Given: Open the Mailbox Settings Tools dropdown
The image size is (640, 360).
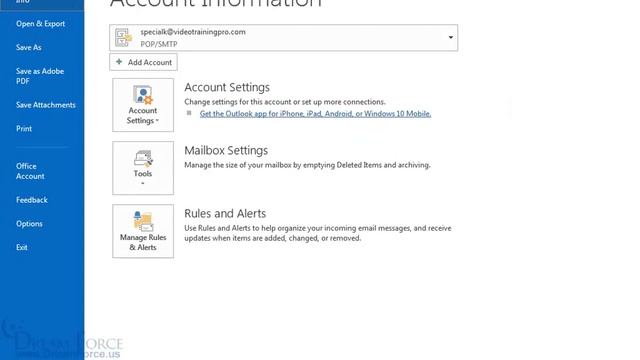Looking at the screenshot, I should (x=143, y=168).
